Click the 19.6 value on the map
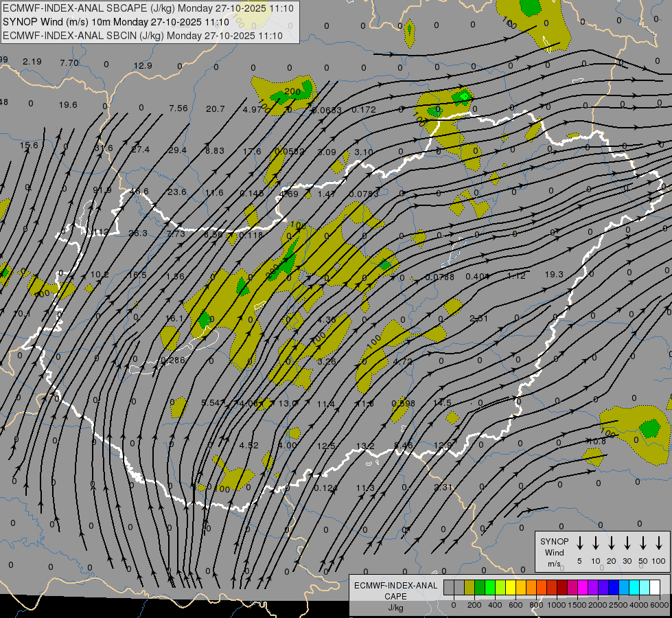 [68, 105]
